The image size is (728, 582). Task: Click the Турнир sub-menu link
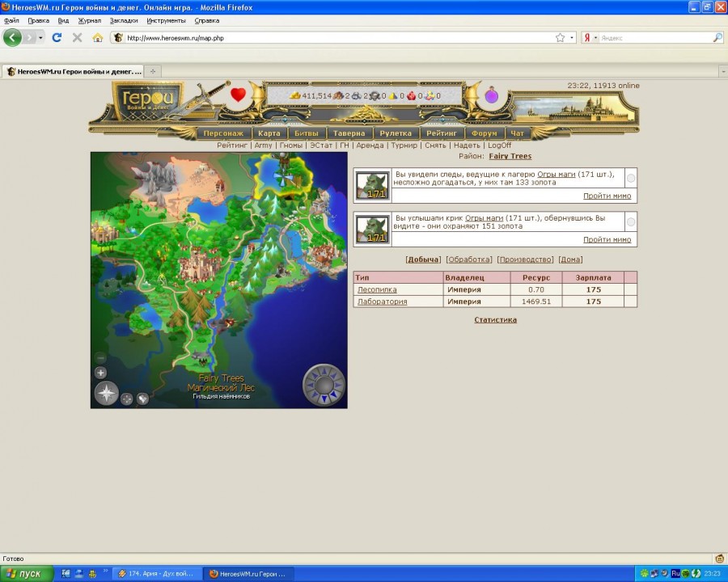(x=404, y=145)
